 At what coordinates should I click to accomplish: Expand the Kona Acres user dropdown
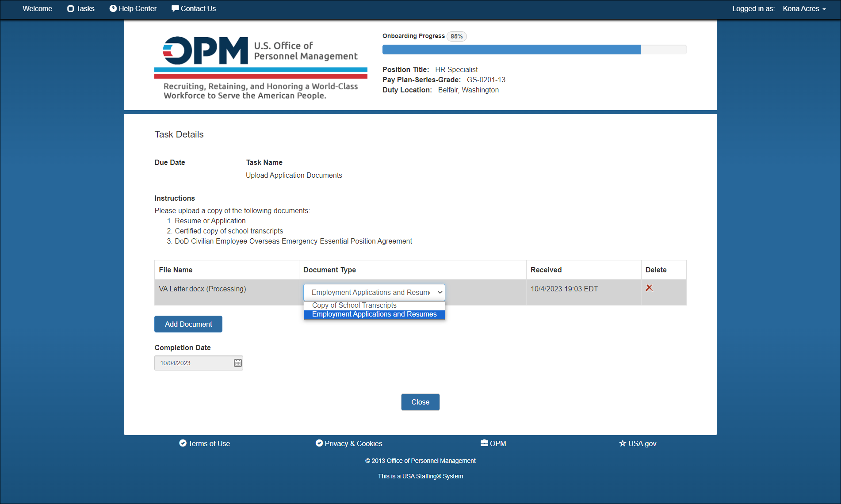tap(804, 8)
